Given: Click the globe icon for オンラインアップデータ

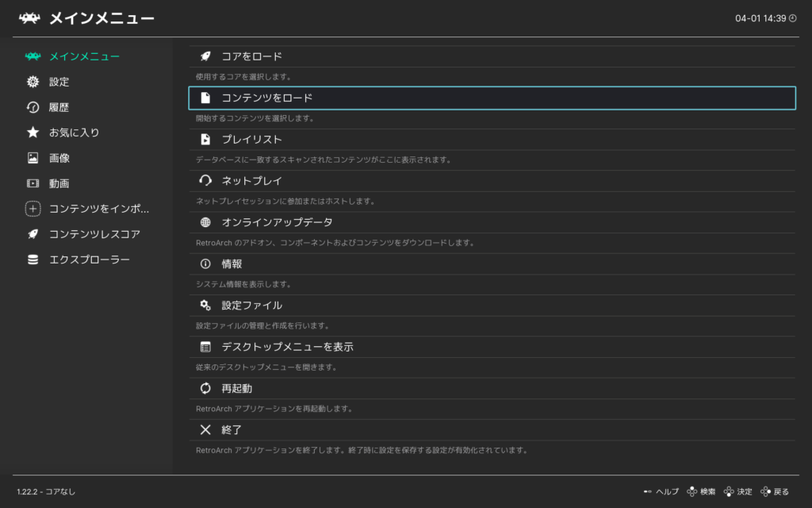Looking at the screenshot, I should coord(205,222).
